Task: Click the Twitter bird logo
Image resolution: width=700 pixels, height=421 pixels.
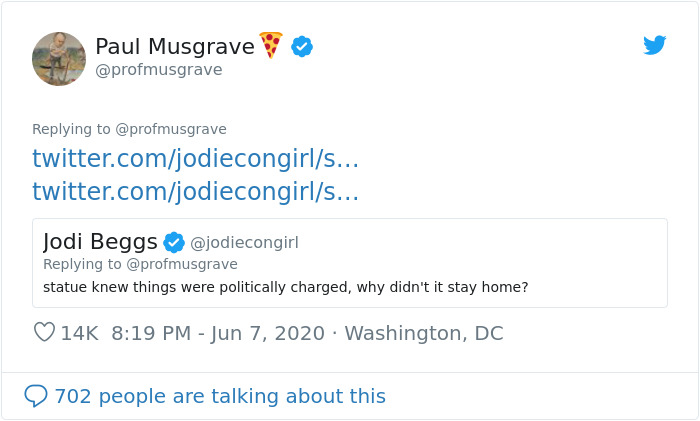Action: (x=654, y=45)
